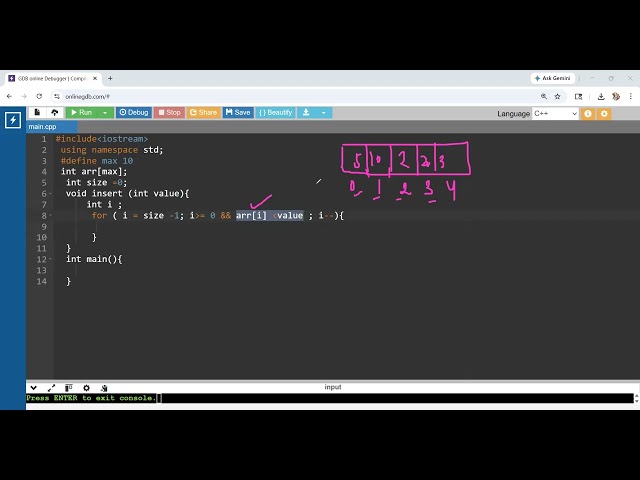Go forward in browser history

click(x=24, y=97)
